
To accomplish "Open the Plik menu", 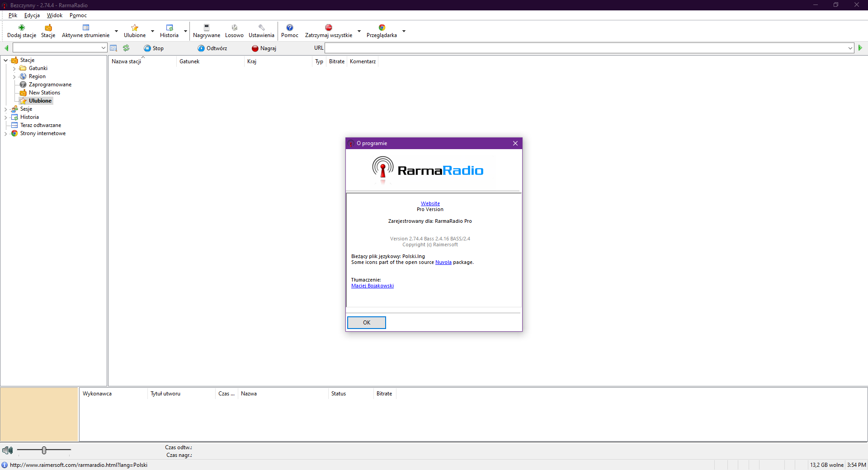I will click(x=13, y=15).
